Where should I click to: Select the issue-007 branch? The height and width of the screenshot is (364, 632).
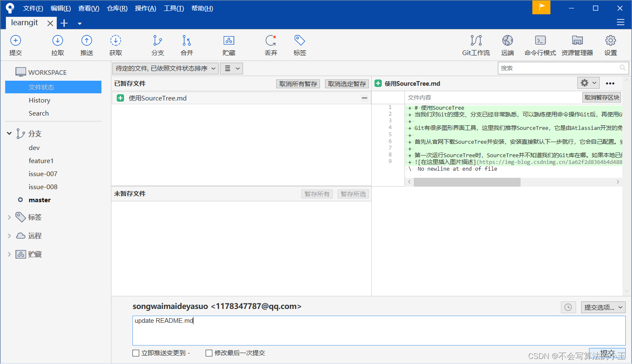point(43,174)
